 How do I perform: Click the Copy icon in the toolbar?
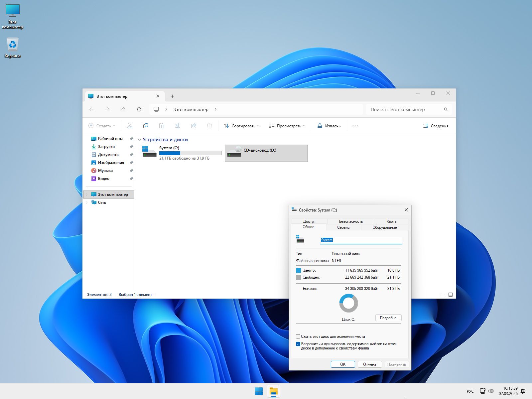pyautogui.click(x=146, y=126)
